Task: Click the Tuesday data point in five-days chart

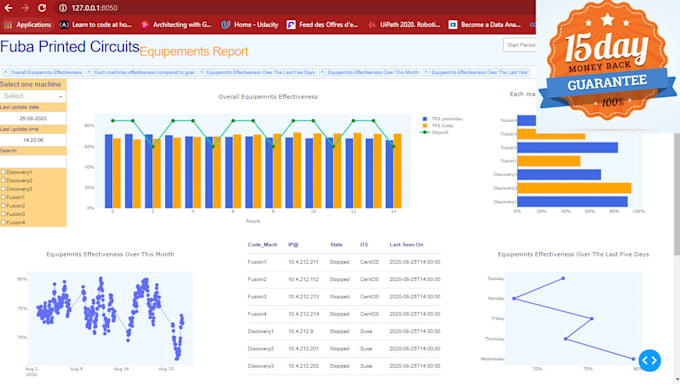Action: 563,278
